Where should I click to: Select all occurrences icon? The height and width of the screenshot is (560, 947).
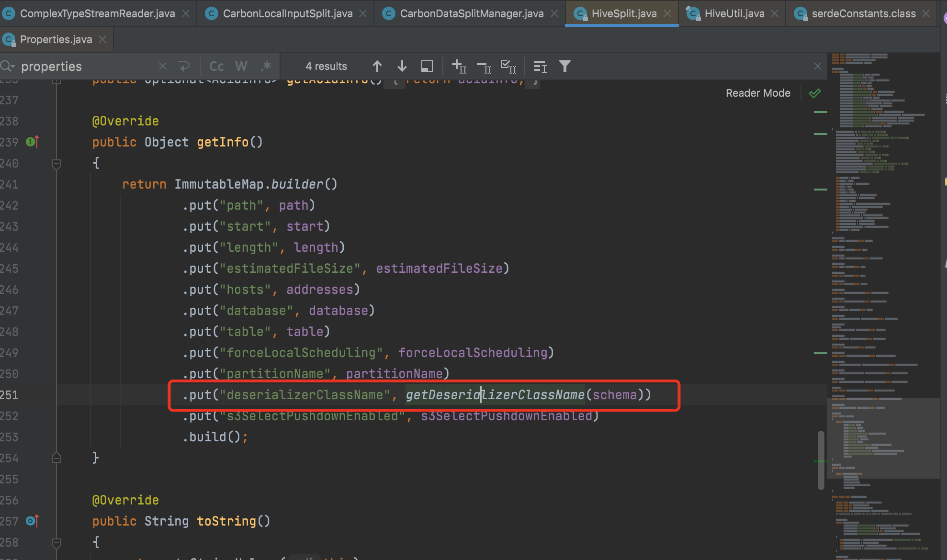[508, 66]
